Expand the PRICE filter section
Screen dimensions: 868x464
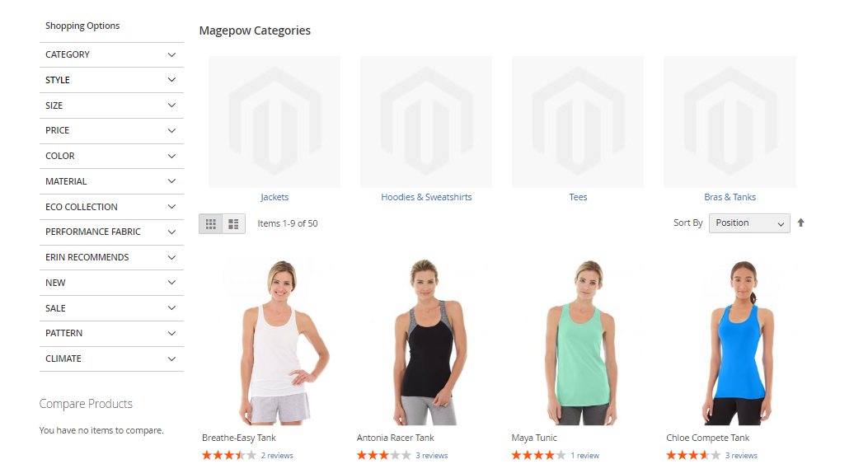point(111,131)
